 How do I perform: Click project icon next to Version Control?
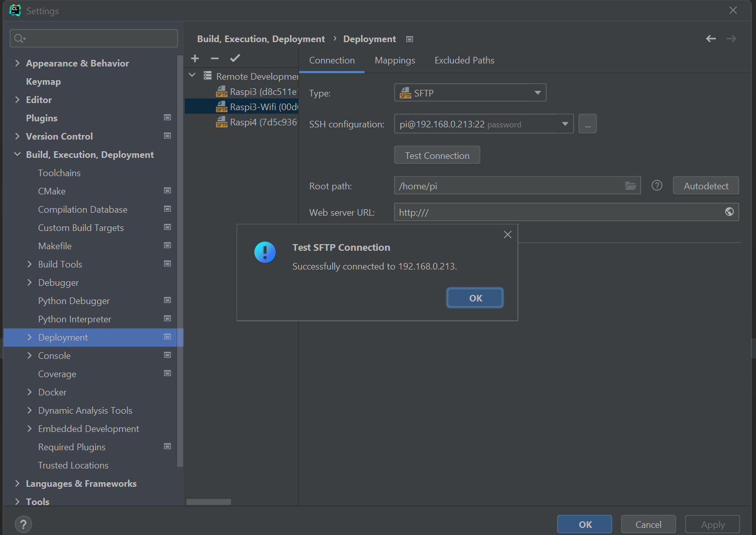click(x=167, y=136)
